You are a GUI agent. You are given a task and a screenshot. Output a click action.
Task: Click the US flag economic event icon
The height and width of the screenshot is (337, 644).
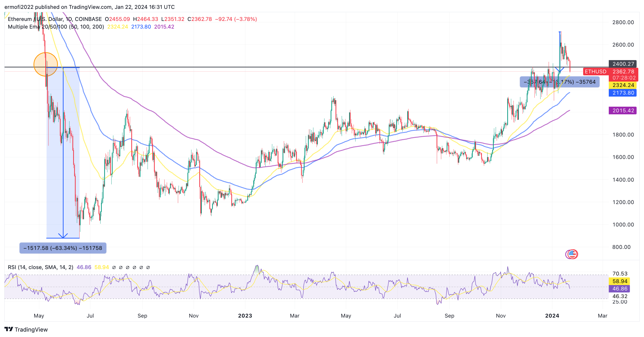point(572,254)
